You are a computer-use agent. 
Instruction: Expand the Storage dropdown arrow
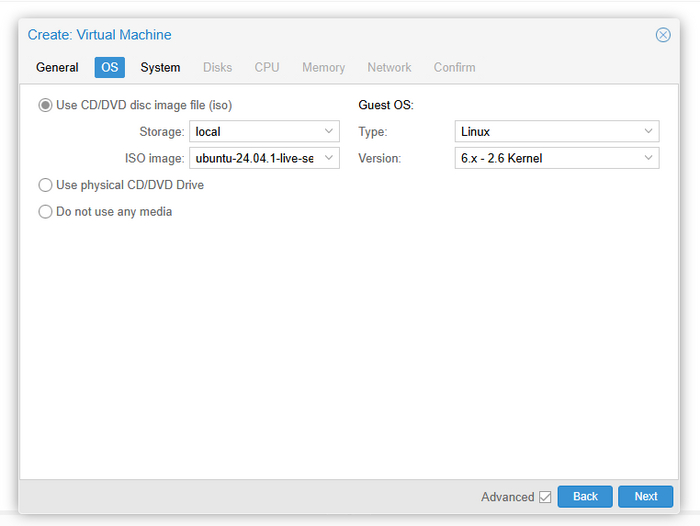pos(329,132)
